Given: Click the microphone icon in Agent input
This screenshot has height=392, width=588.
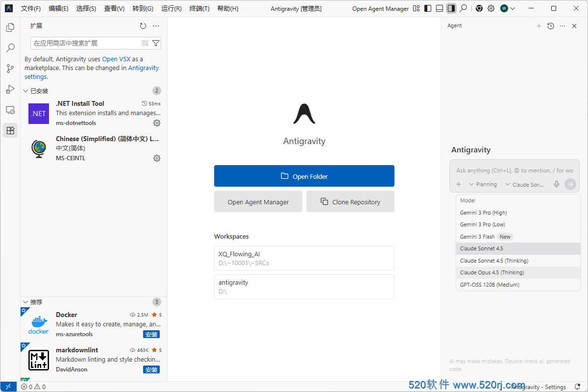Looking at the screenshot, I should click(557, 184).
